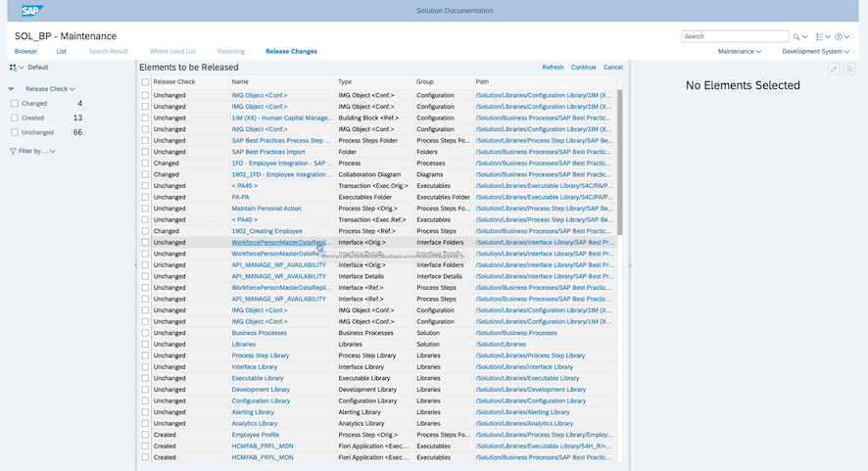Click the Name column header
The height and width of the screenshot is (471, 868).
[x=282, y=82]
